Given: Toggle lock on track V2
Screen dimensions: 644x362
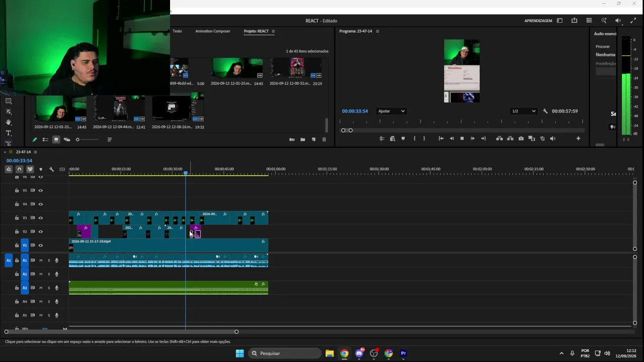Looking at the screenshot, I should pyautogui.click(x=17, y=232).
